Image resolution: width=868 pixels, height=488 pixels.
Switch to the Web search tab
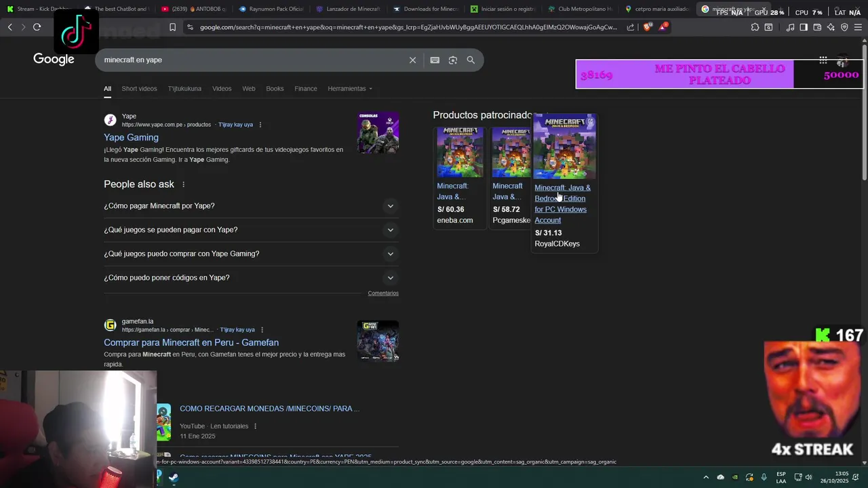click(x=249, y=89)
